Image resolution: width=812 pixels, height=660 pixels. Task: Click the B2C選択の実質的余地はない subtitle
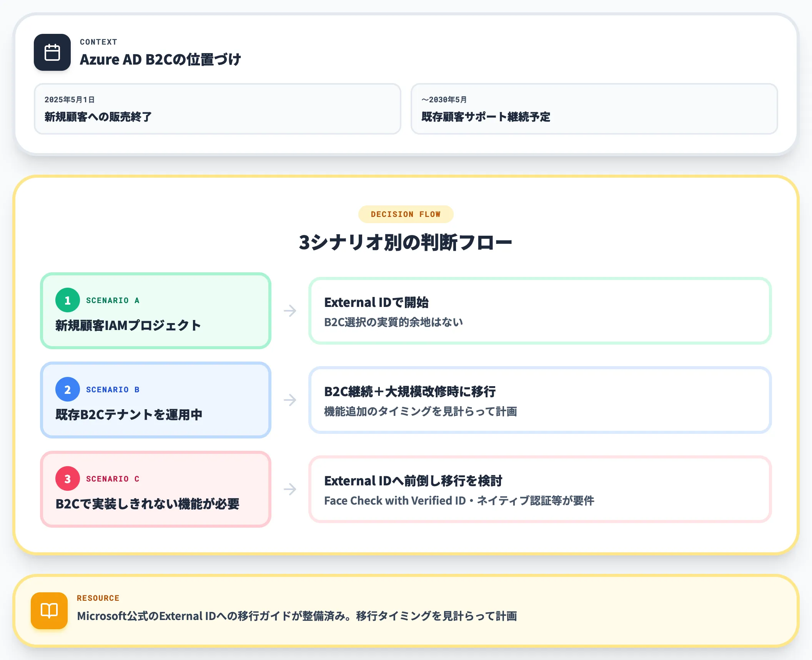coord(393,322)
